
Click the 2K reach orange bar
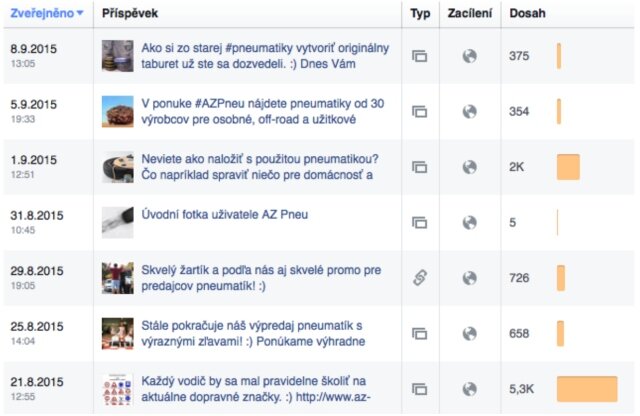568,167
